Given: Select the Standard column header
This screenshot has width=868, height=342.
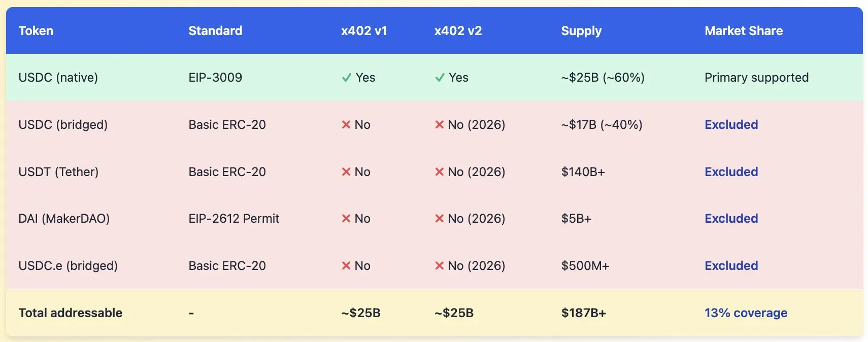Looking at the screenshot, I should pos(215,31).
